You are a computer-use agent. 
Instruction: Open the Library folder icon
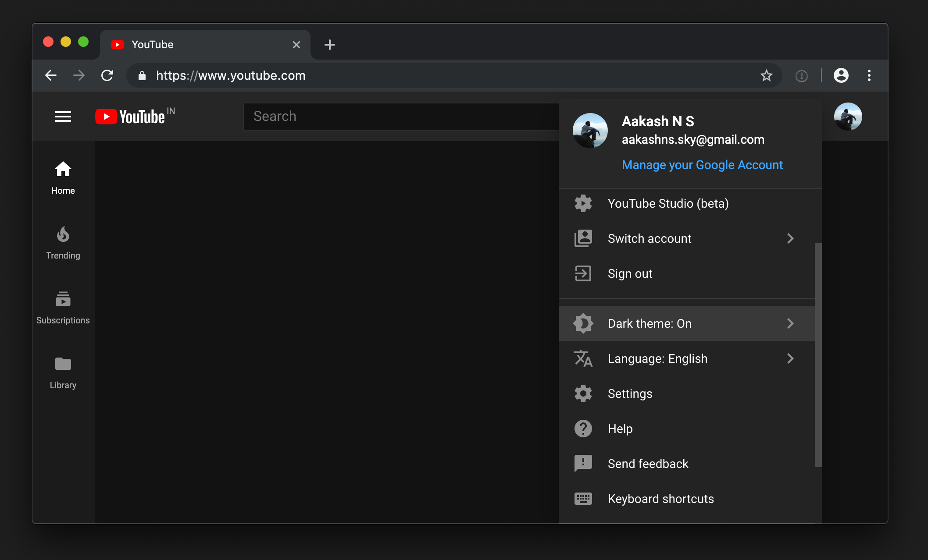[x=63, y=364]
